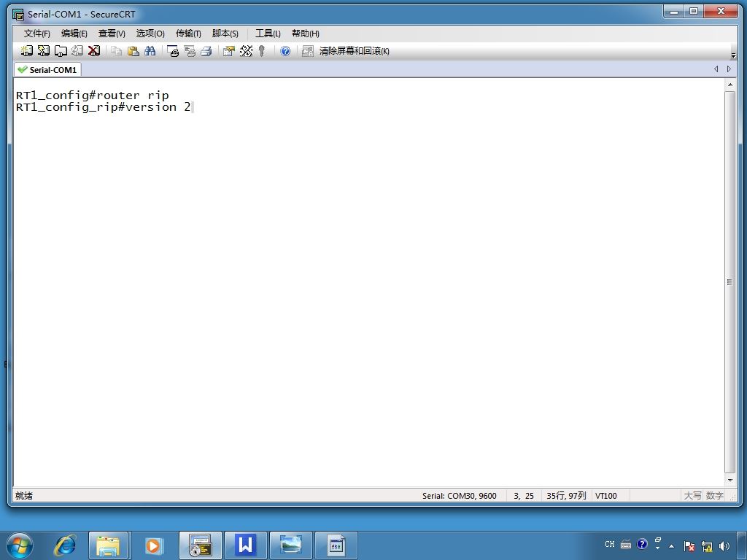Viewport: 747px width, 560px height.
Task: Switch to SecureCRT taskbar button
Action: pyautogui.click(x=201, y=545)
